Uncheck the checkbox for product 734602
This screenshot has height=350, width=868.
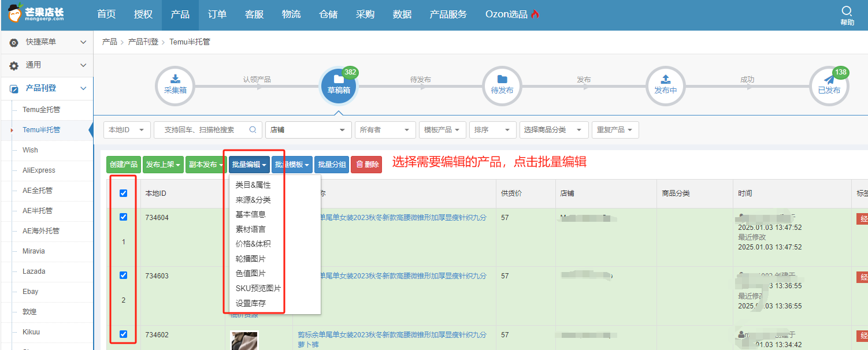click(123, 334)
